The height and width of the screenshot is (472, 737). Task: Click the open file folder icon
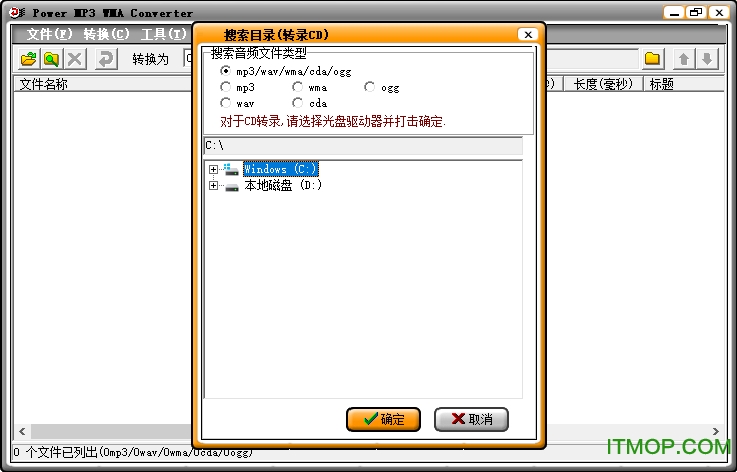click(28, 59)
